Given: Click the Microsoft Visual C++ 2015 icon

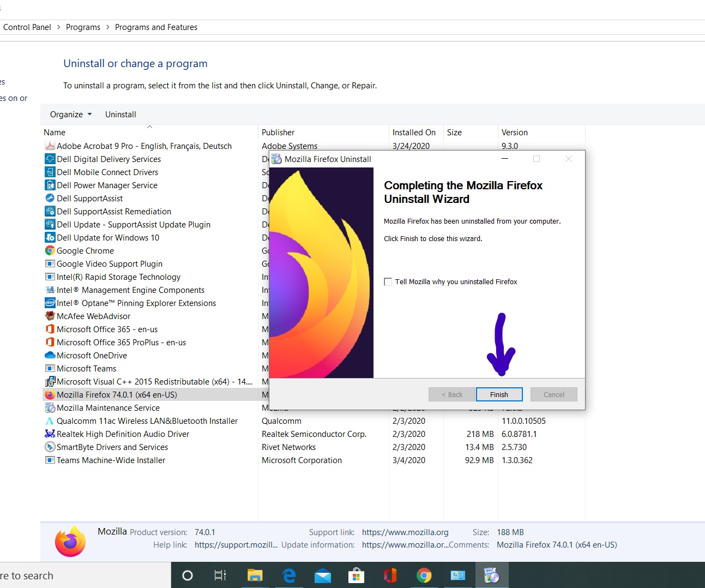Looking at the screenshot, I should click(x=50, y=381).
